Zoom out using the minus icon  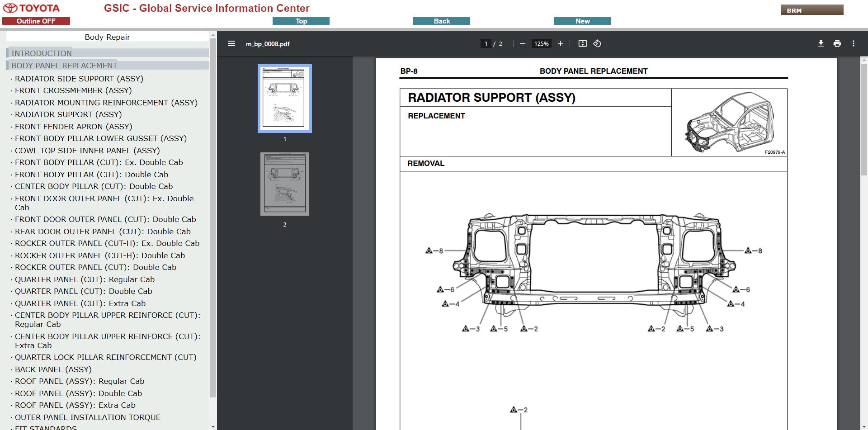click(523, 44)
